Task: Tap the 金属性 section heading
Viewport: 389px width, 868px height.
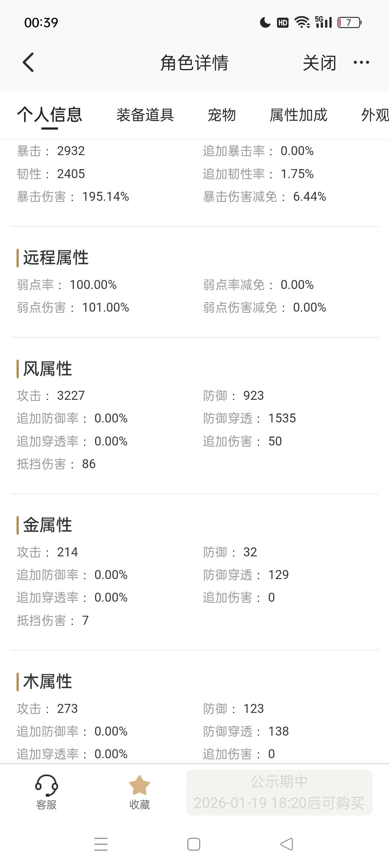Action: [x=48, y=525]
